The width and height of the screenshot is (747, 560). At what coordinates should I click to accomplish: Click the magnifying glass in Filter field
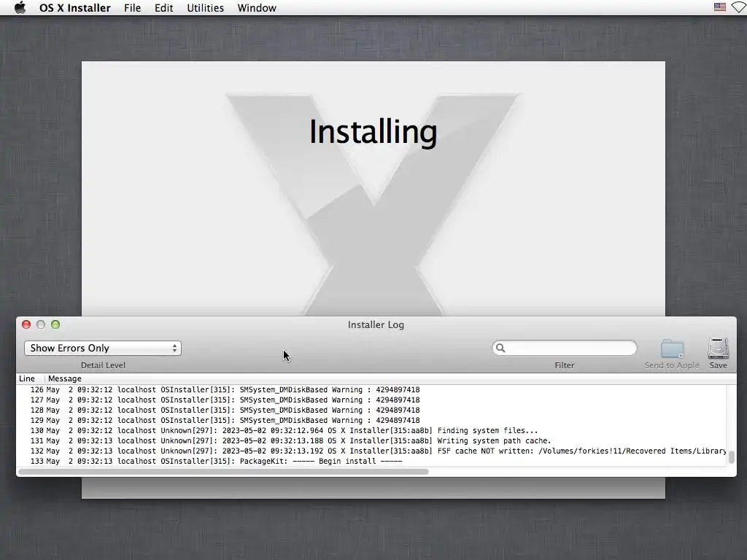coord(500,348)
